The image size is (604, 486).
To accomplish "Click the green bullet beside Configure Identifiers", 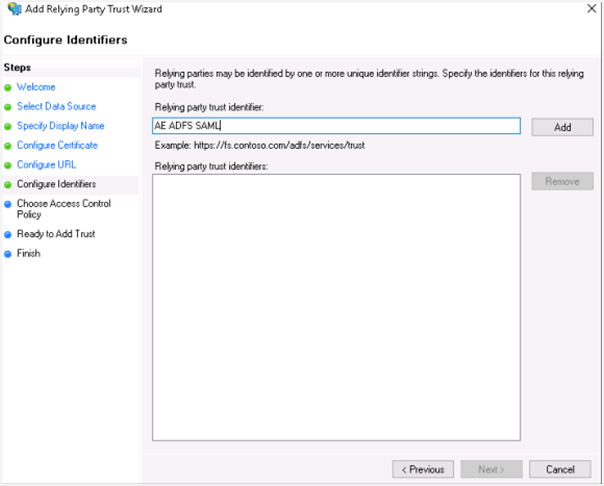I will (x=8, y=185).
